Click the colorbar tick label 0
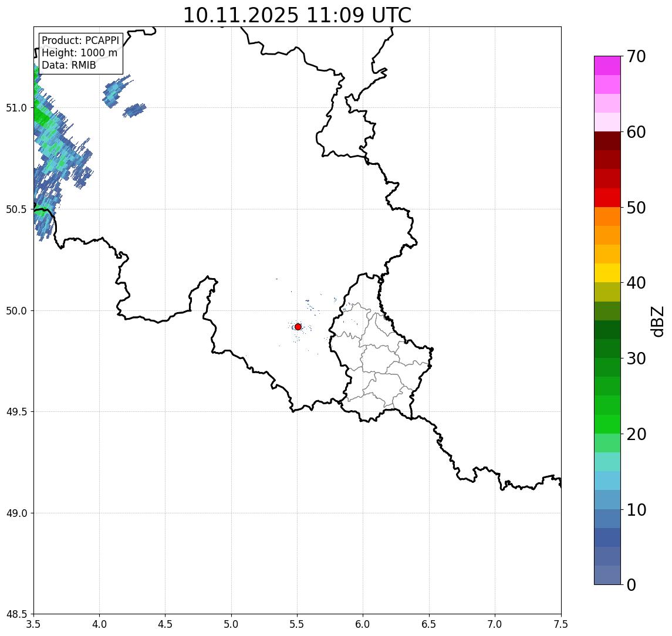The height and width of the screenshot is (636, 672). [632, 584]
